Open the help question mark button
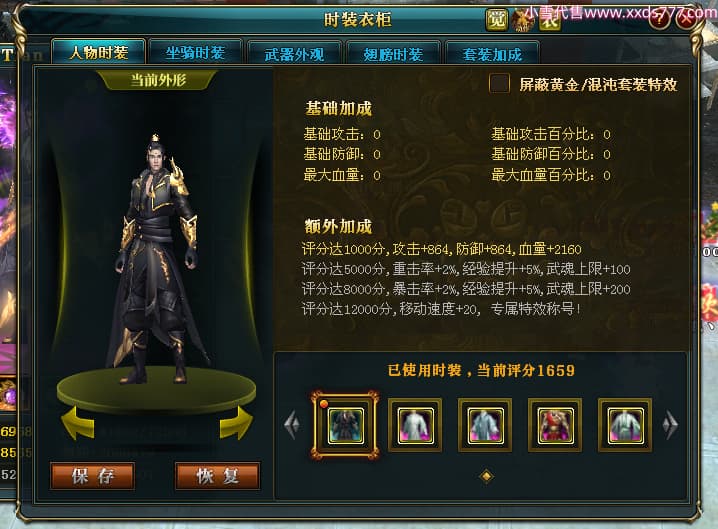This screenshot has width=718, height=529. [x=659, y=20]
